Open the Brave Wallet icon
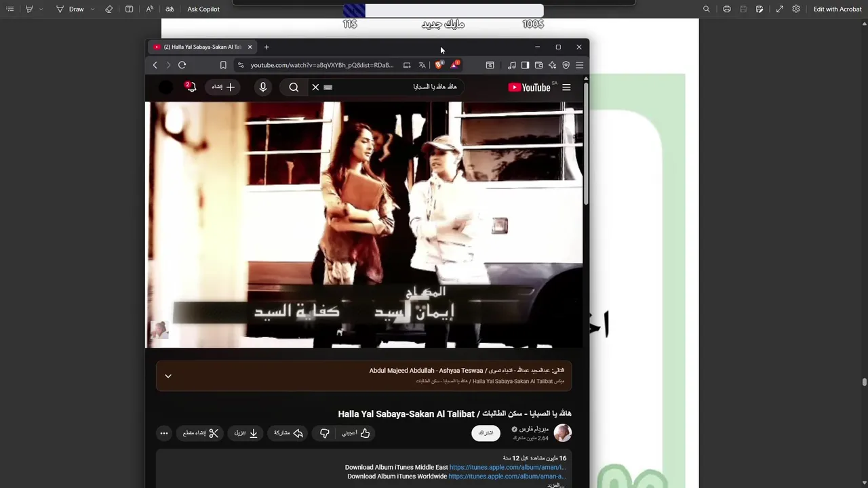 (x=538, y=65)
